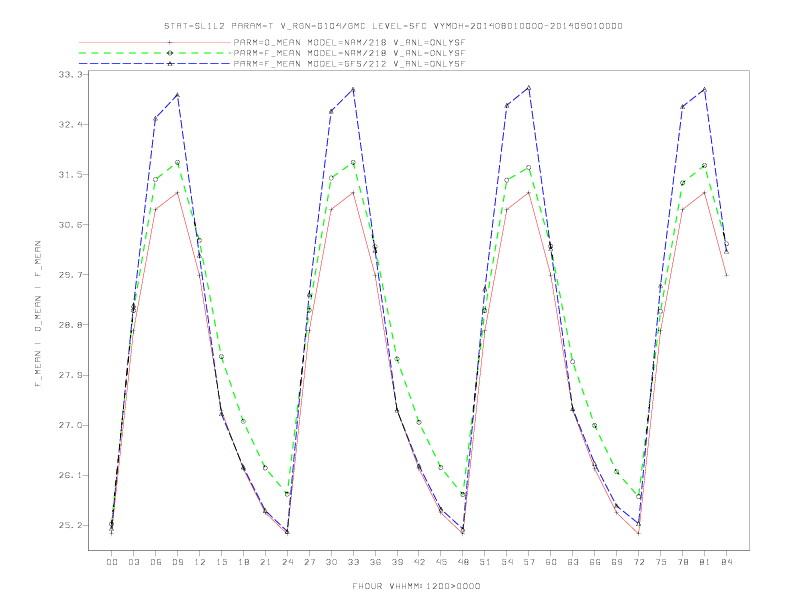Click the x-axis title FHOUR VHHMM:1200>0000

coord(416,586)
